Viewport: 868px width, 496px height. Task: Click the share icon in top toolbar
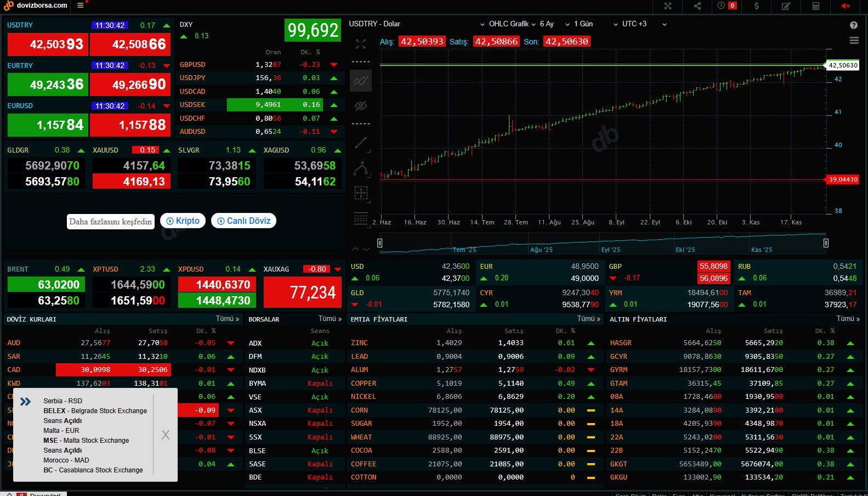[x=697, y=6]
